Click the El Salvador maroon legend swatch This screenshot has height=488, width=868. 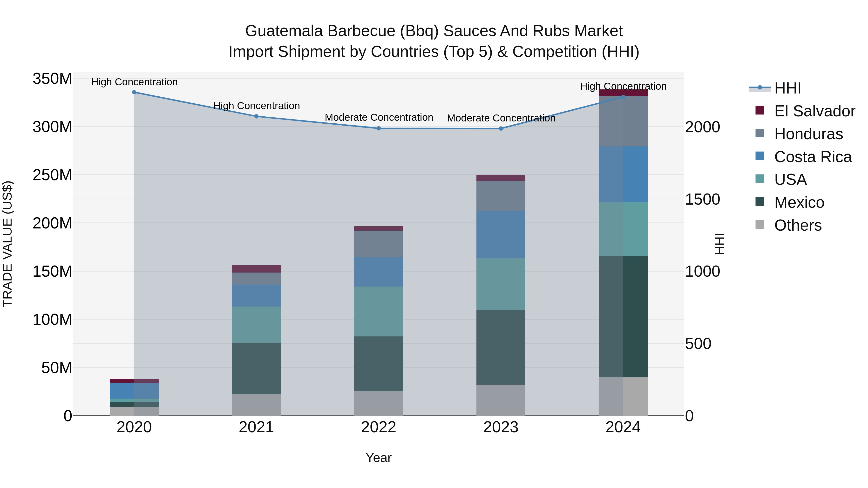tap(760, 110)
